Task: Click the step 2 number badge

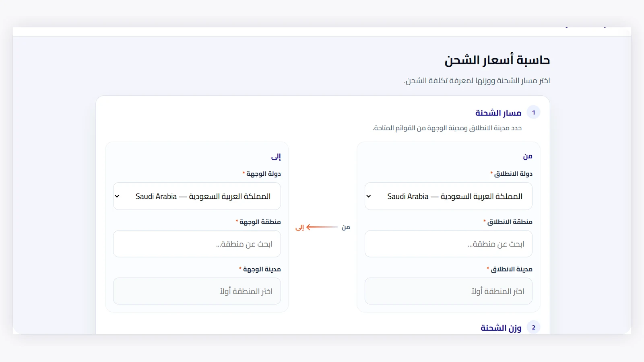Action: point(533,327)
